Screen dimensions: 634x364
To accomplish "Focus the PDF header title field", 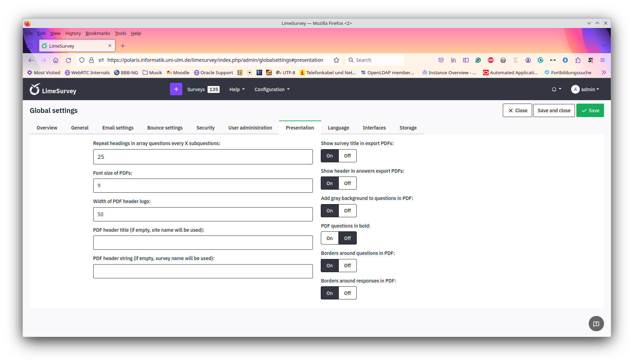I will tap(203, 243).
